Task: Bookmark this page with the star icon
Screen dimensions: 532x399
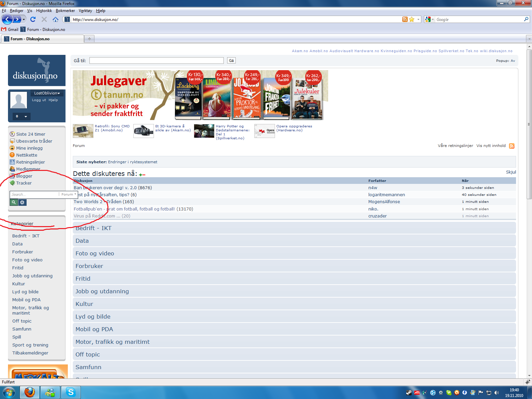Action: 412,19
